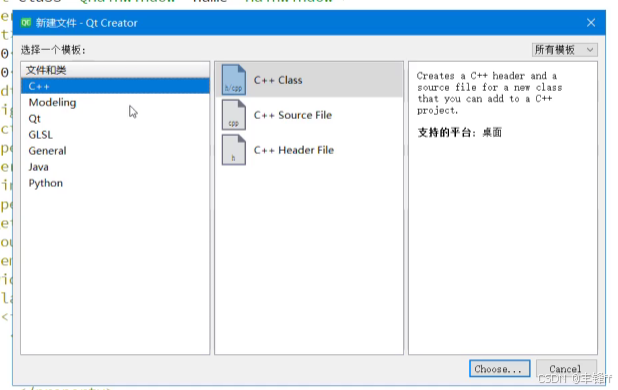Click the 支持的平台: 桌面 text
618x390 pixels.
pyautogui.click(x=460, y=132)
